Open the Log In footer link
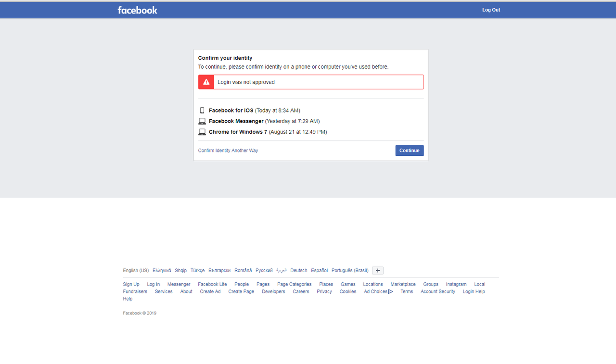The height and width of the screenshot is (364, 616). click(x=154, y=285)
